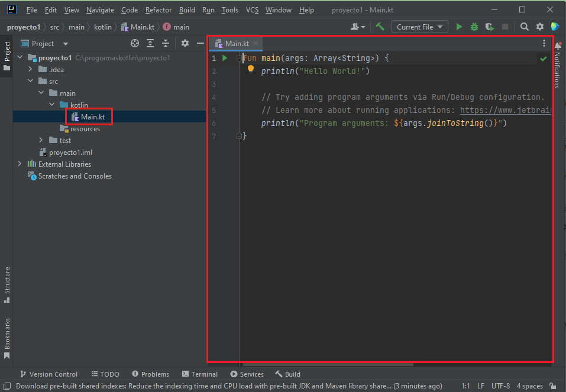This screenshot has height=392, width=566.
Task: Click LF line separator in status bar
Action: [x=480, y=386]
